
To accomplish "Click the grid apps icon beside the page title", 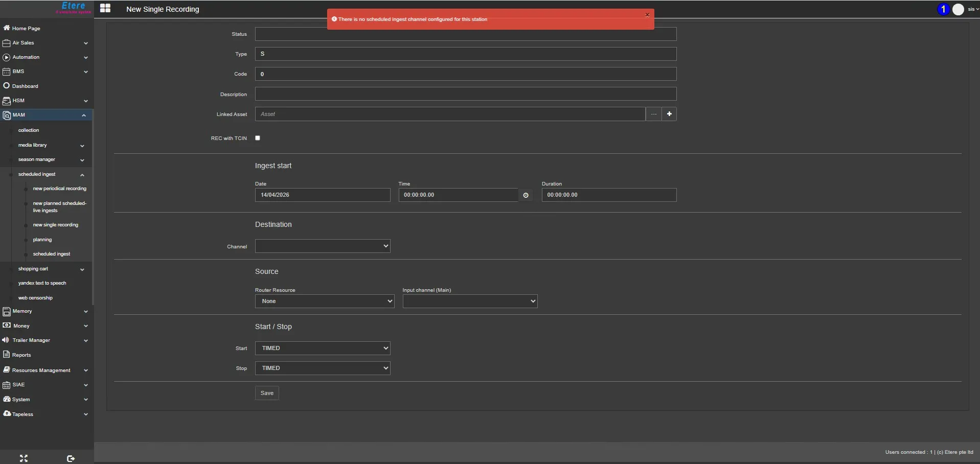I will click(x=105, y=9).
